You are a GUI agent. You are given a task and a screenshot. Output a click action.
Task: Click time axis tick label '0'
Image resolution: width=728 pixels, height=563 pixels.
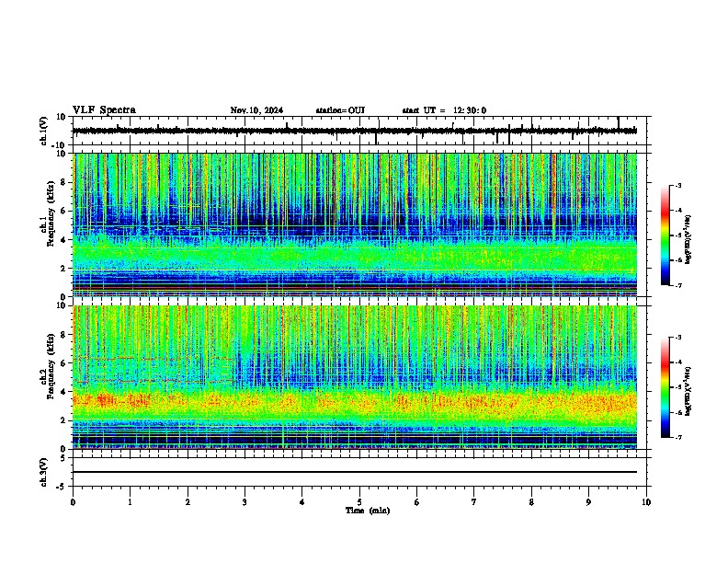point(73,502)
